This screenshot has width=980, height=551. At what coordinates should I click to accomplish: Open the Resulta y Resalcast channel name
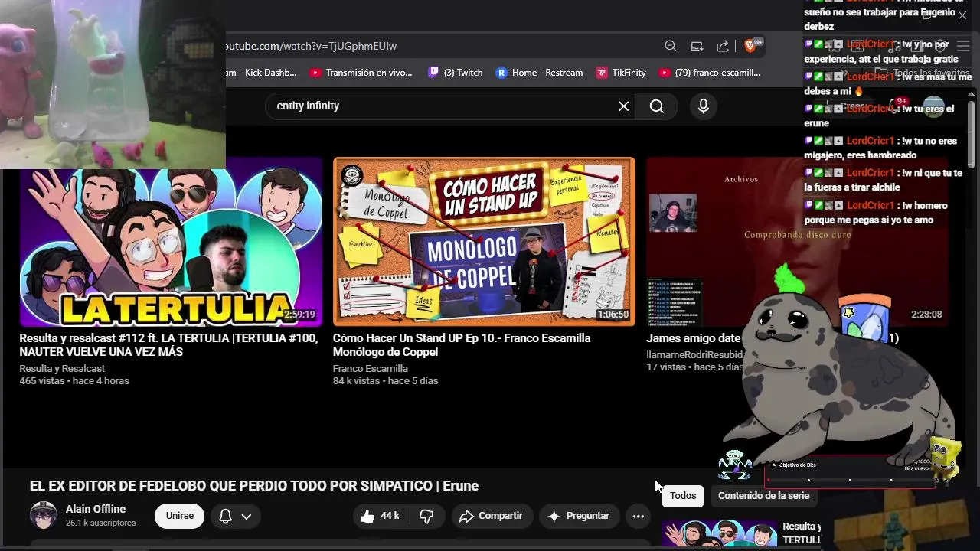point(62,369)
